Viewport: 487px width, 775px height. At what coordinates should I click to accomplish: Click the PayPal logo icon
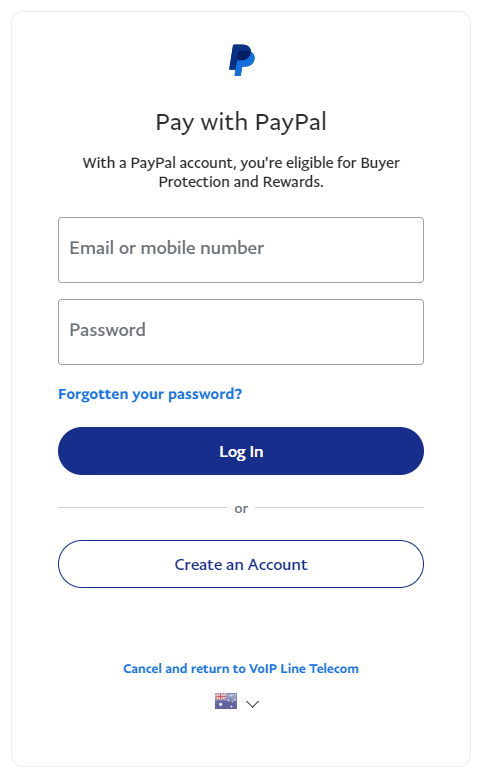[241, 60]
